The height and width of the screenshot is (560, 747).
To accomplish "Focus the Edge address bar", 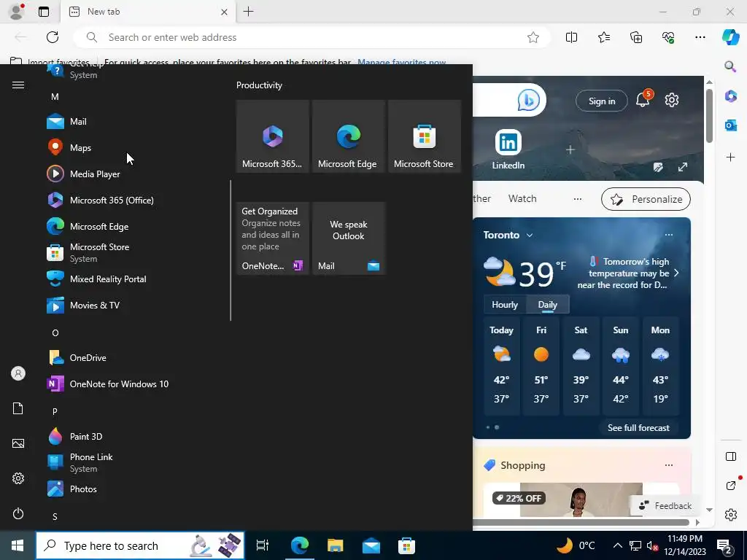I will [x=312, y=37].
